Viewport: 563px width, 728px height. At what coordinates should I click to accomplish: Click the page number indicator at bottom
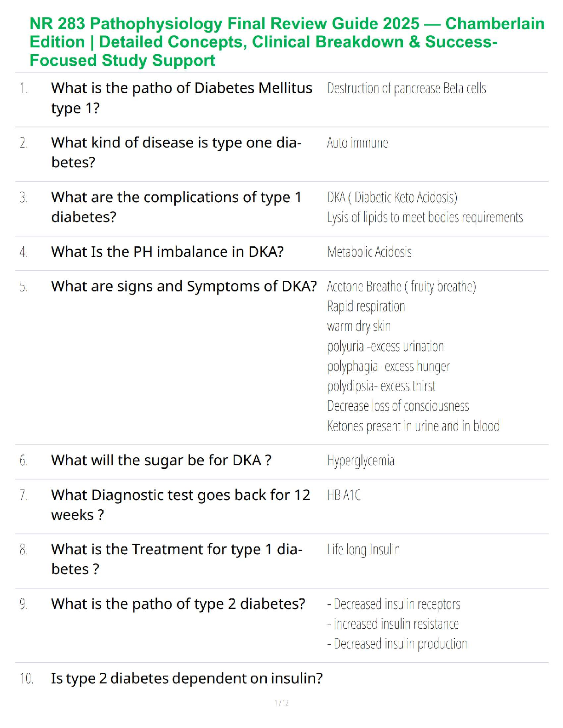[281, 703]
